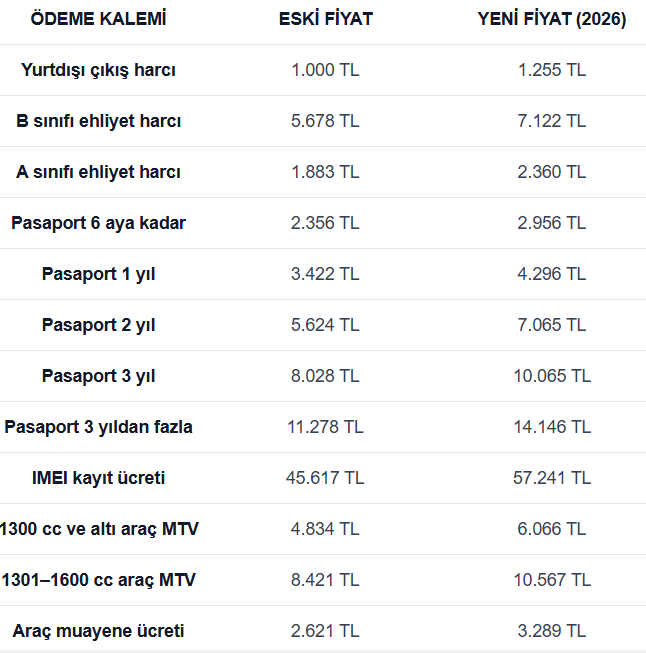Viewport: 646px width, 653px height.
Task: Select the A sınıfı ehliyet harcı label
Action: click(98, 172)
